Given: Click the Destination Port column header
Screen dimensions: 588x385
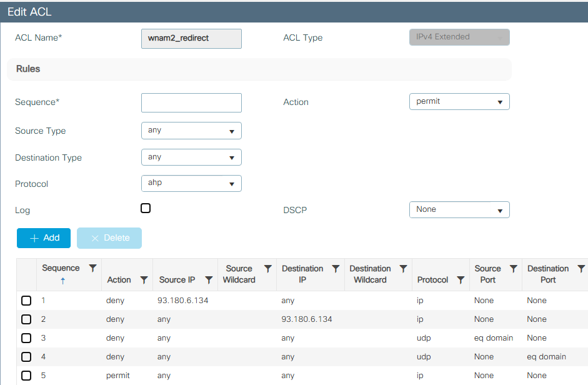Looking at the screenshot, I should tap(547, 274).
